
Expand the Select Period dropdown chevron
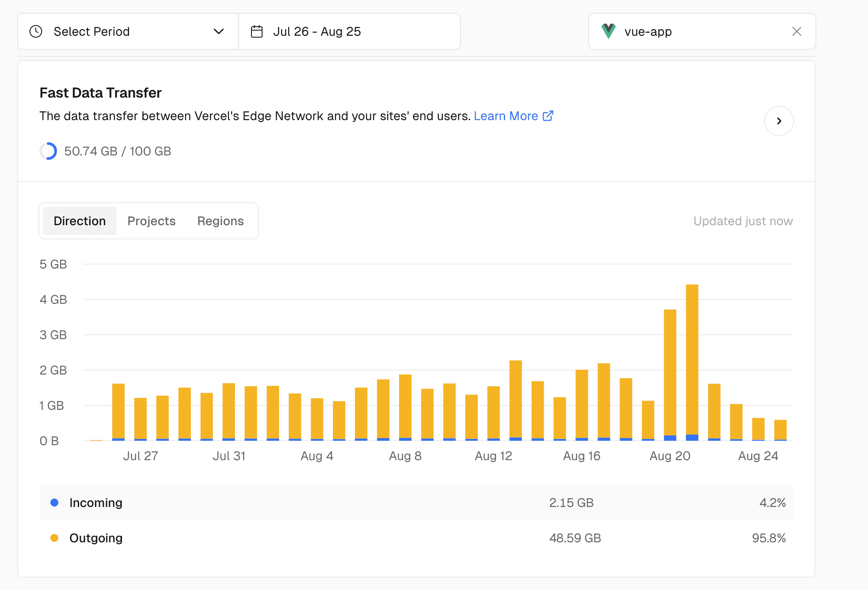pyautogui.click(x=219, y=31)
